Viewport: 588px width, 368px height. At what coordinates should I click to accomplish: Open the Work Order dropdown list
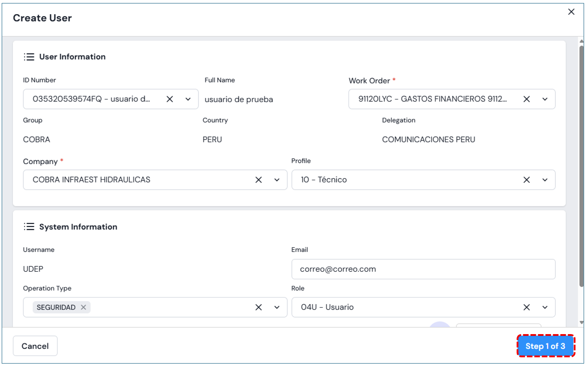tap(545, 99)
